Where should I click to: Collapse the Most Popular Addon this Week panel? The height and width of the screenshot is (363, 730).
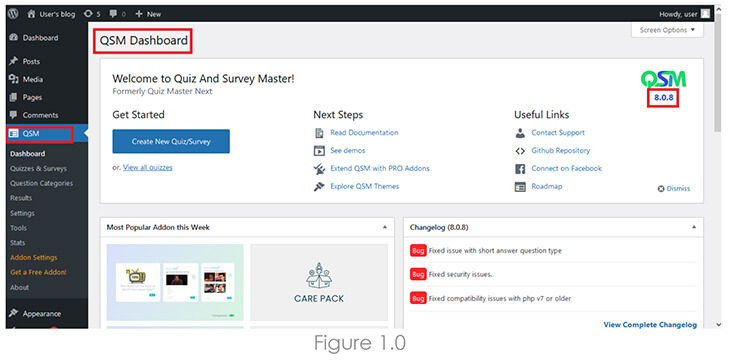385,227
